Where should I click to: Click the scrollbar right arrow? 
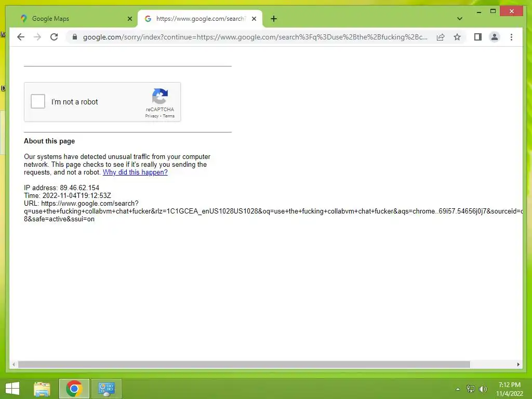(x=518, y=364)
